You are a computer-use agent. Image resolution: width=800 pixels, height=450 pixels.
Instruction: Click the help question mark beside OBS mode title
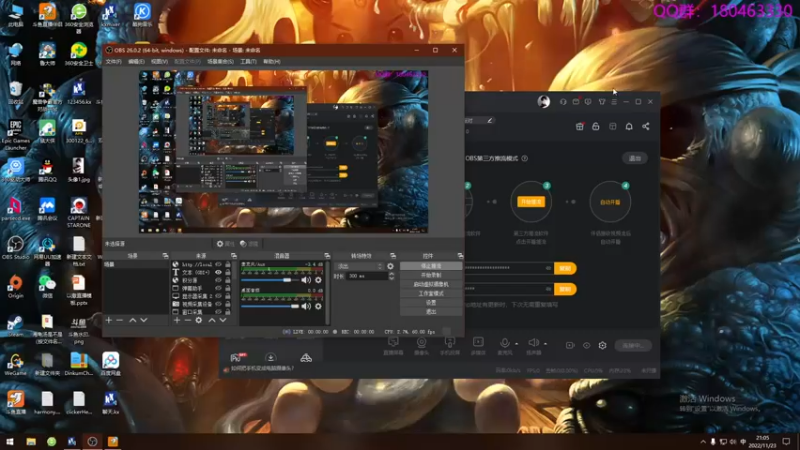point(524,158)
